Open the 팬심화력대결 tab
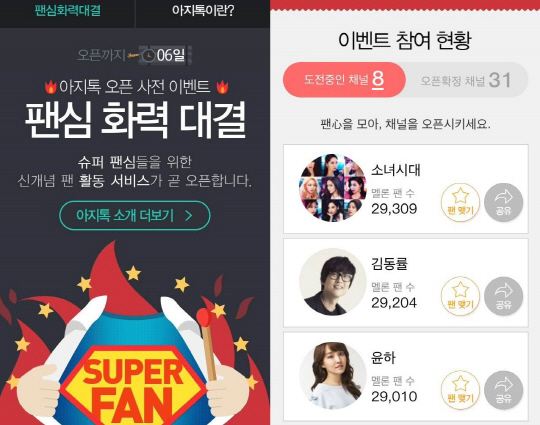540x425 pixels. [68, 11]
